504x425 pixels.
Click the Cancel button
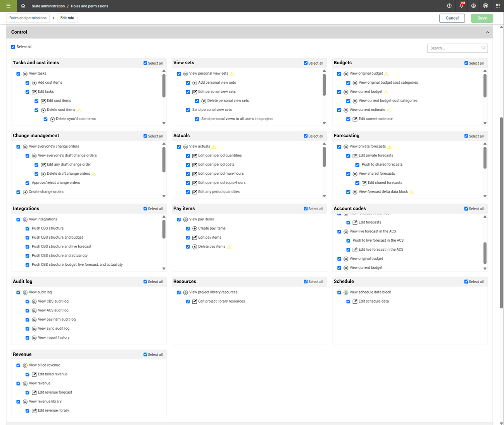click(x=452, y=18)
